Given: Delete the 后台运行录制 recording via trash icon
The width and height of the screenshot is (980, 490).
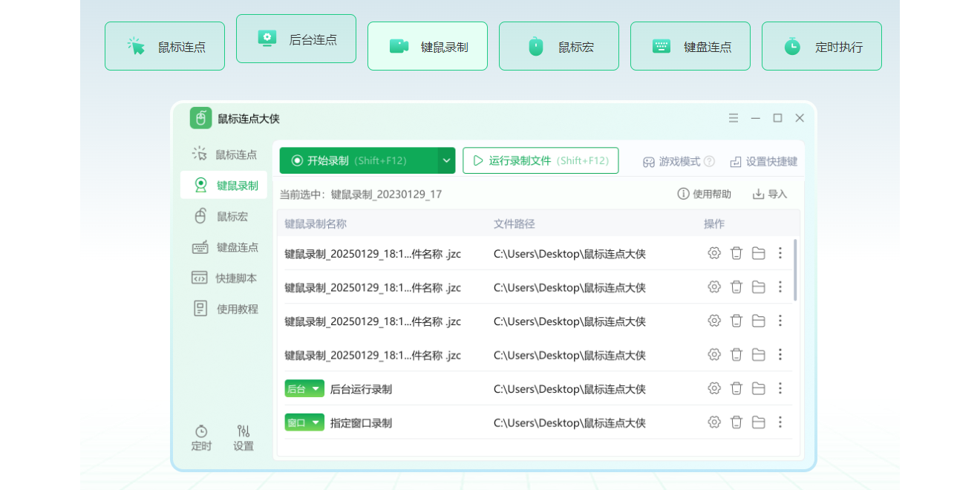Looking at the screenshot, I should point(736,388).
